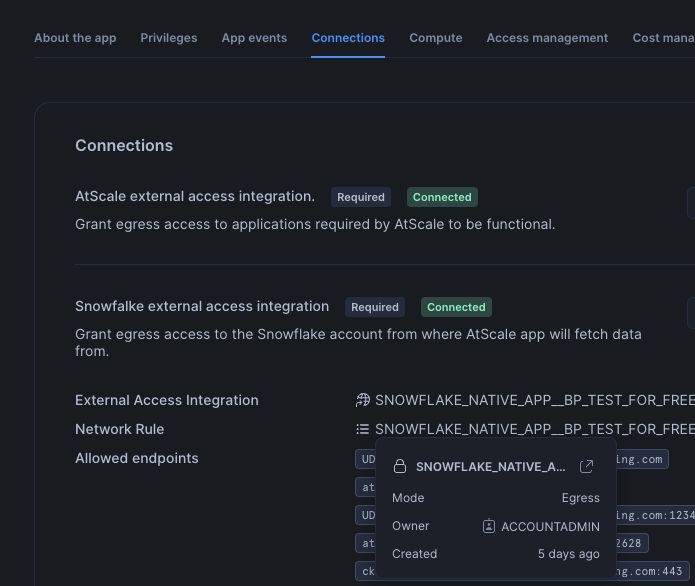The image size is (695, 586).
Task: Click the endpoint chip ending in com:1234
Action: [525, 515]
